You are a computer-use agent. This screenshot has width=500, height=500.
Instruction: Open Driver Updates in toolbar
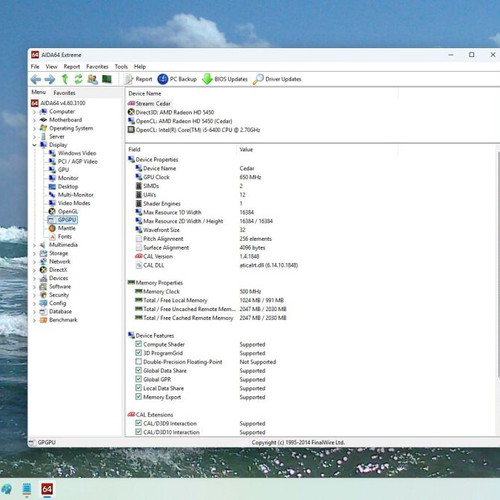click(277, 79)
